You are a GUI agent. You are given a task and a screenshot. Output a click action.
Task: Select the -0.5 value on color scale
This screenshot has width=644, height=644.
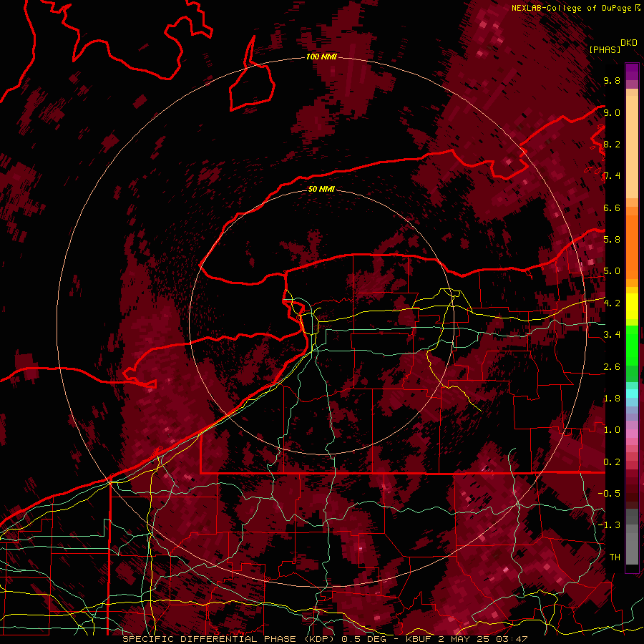(609, 494)
